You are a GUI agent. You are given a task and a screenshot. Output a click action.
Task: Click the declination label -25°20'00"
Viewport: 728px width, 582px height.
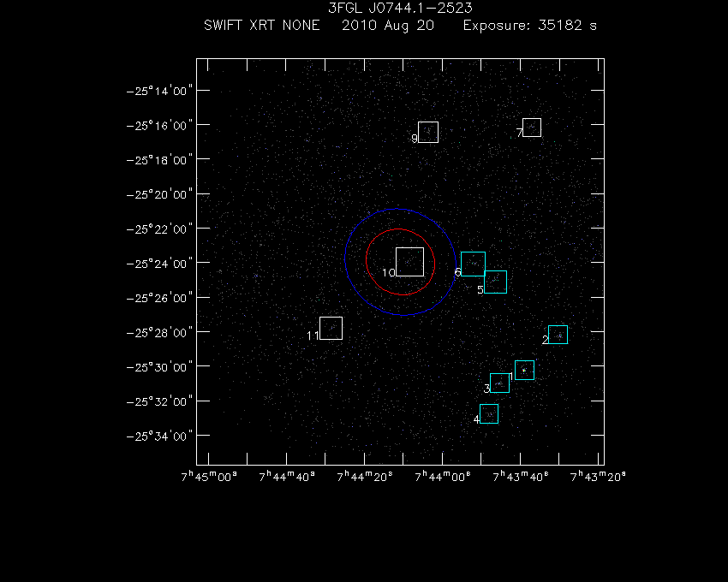click(159, 194)
